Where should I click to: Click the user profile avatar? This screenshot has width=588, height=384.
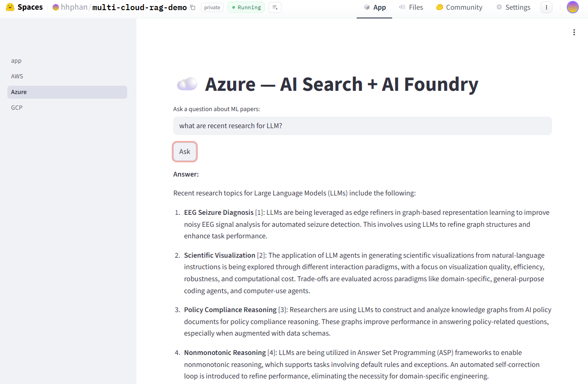(573, 7)
